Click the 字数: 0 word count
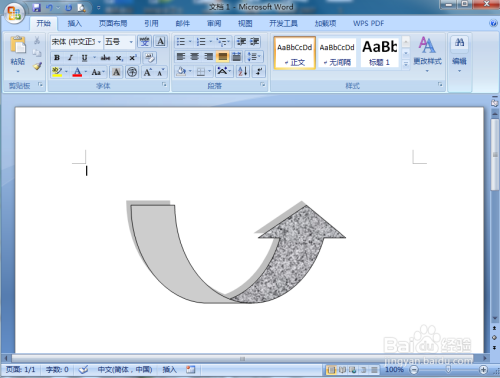The image size is (500, 378). (x=57, y=370)
